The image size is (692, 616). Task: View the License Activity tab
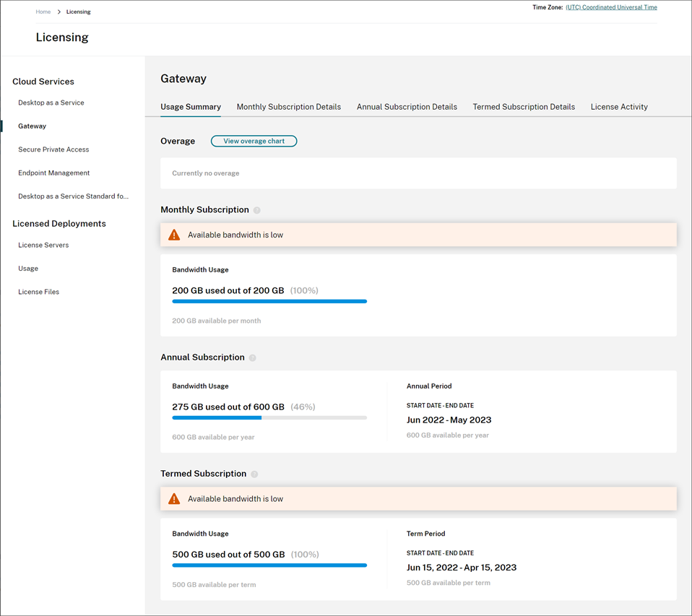pyautogui.click(x=618, y=106)
